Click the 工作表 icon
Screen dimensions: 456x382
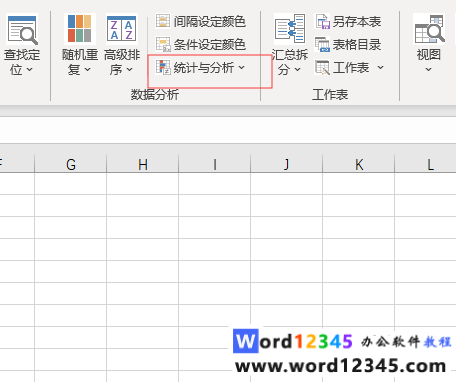[322, 68]
